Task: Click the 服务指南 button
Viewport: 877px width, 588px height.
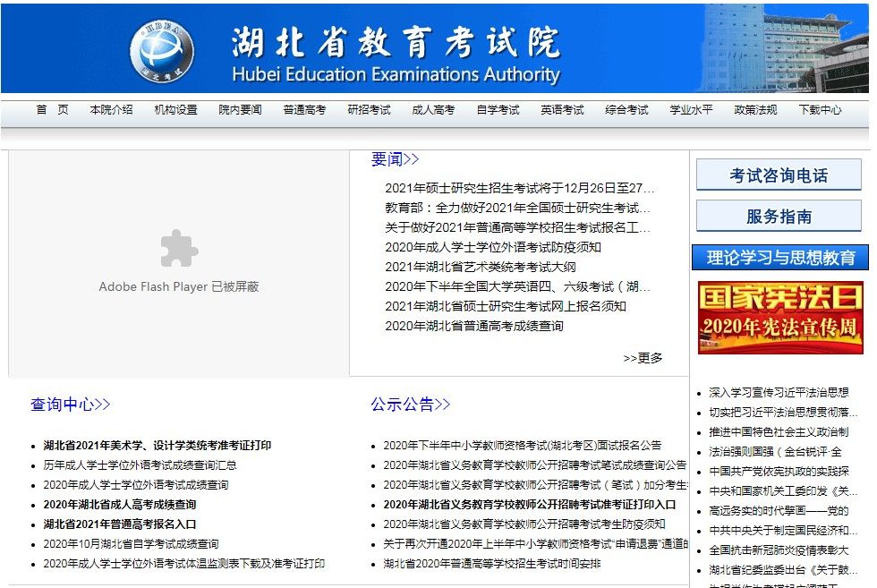Action: point(779,216)
